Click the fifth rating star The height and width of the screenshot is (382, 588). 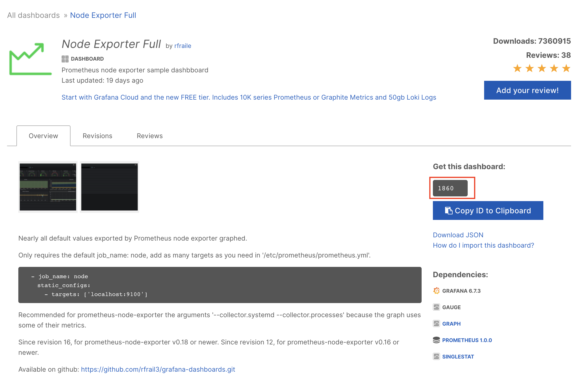566,68
